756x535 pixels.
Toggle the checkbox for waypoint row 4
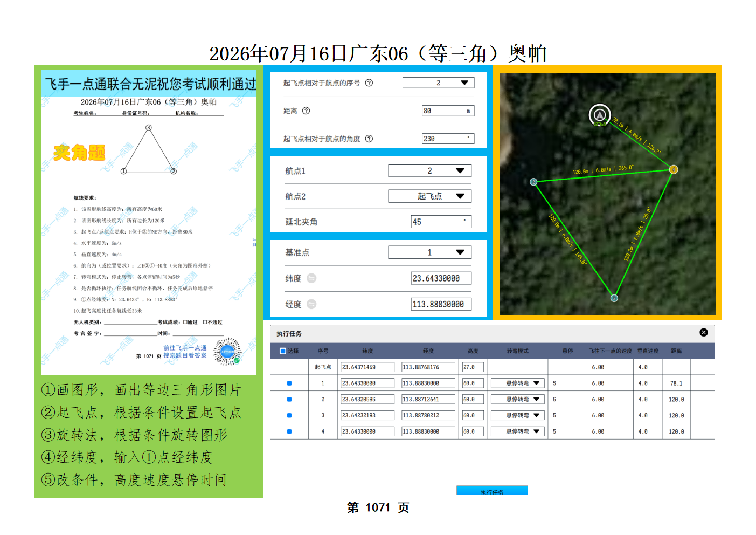(289, 431)
